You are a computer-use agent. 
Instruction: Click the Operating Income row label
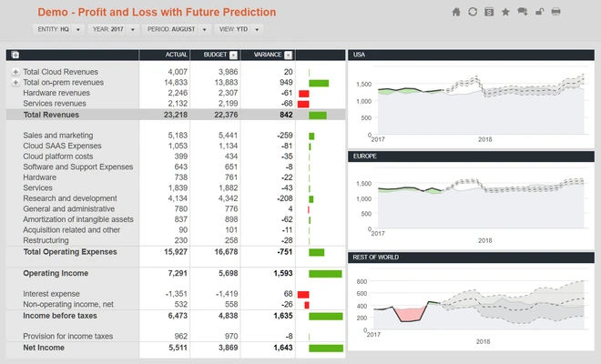click(56, 273)
